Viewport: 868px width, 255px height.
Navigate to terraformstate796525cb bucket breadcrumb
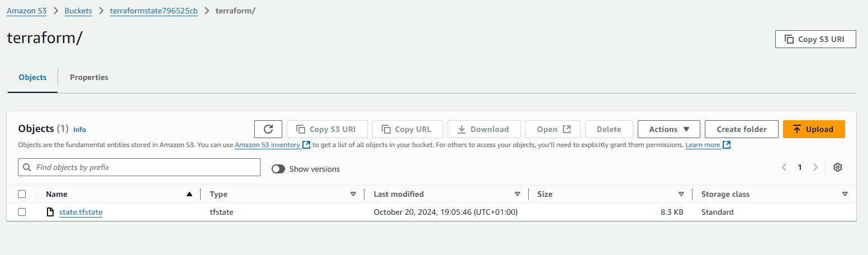point(154,11)
